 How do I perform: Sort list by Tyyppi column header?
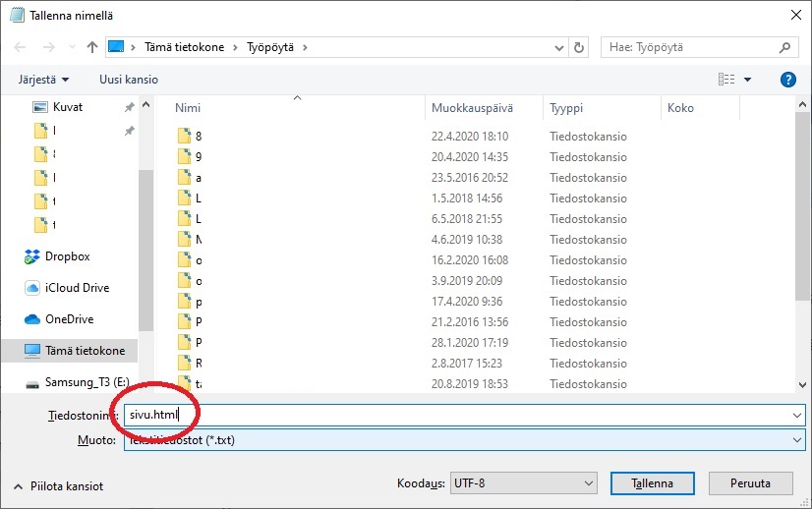tap(567, 108)
